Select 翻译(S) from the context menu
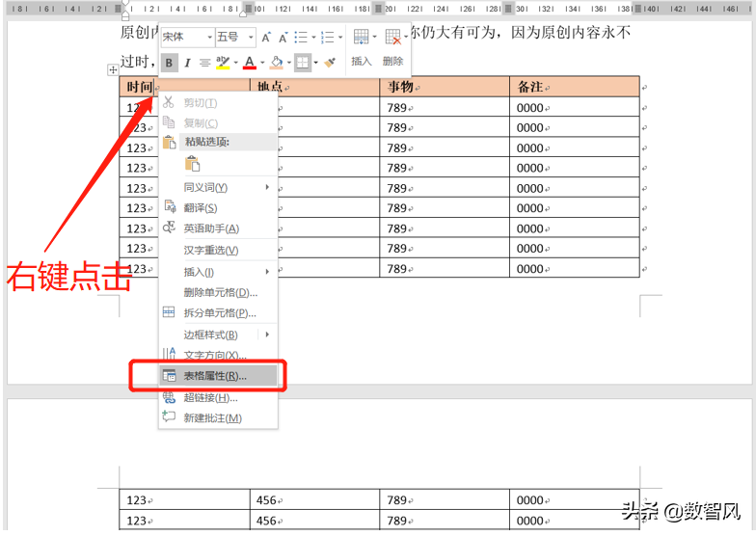The image size is (756, 536). tap(218, 208)
